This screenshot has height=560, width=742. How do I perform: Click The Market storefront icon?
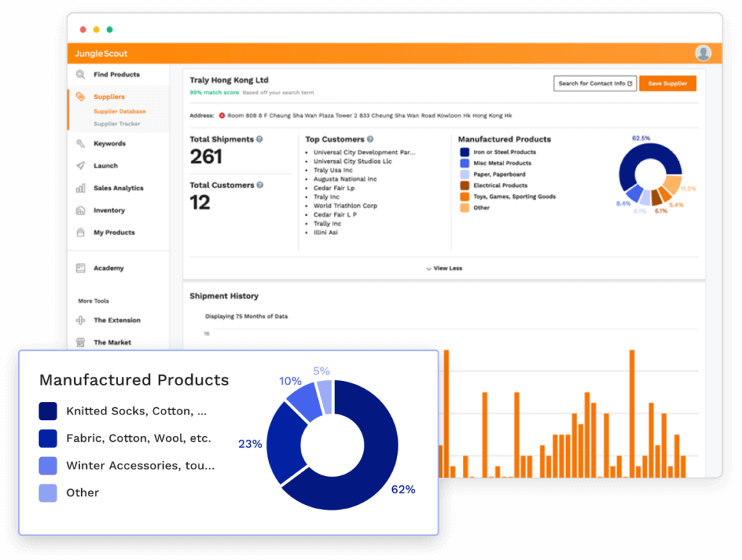pyautogui.click(x=80, y=343)
